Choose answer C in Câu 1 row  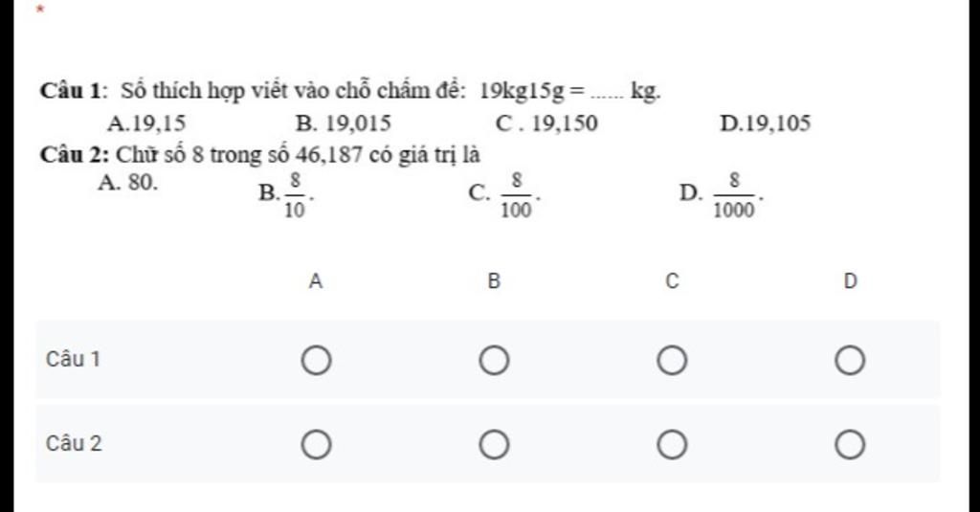coord(672,361)
